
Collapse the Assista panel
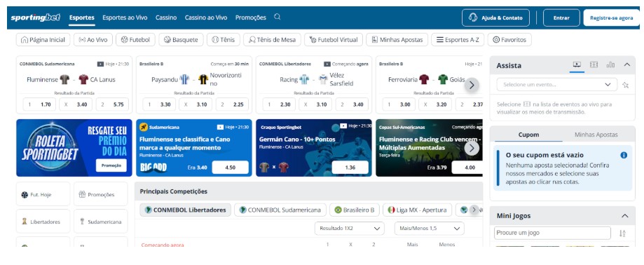626,65
